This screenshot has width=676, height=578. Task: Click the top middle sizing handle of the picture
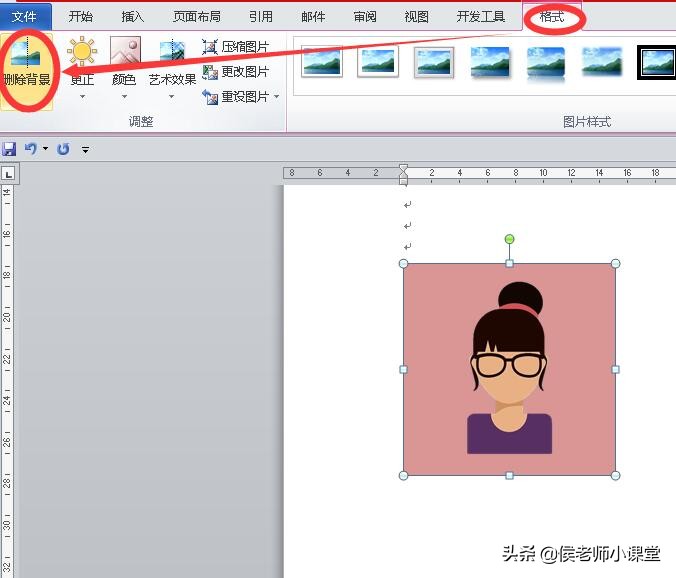point(509,263)
